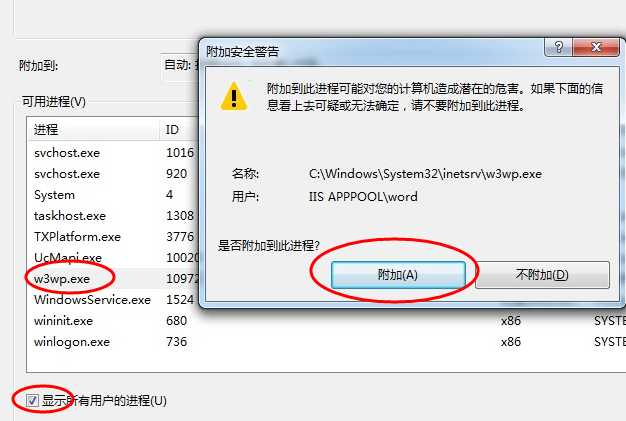
Task: Click the 不附加(D) don't attach button
Action: click(x=542, y=275)
